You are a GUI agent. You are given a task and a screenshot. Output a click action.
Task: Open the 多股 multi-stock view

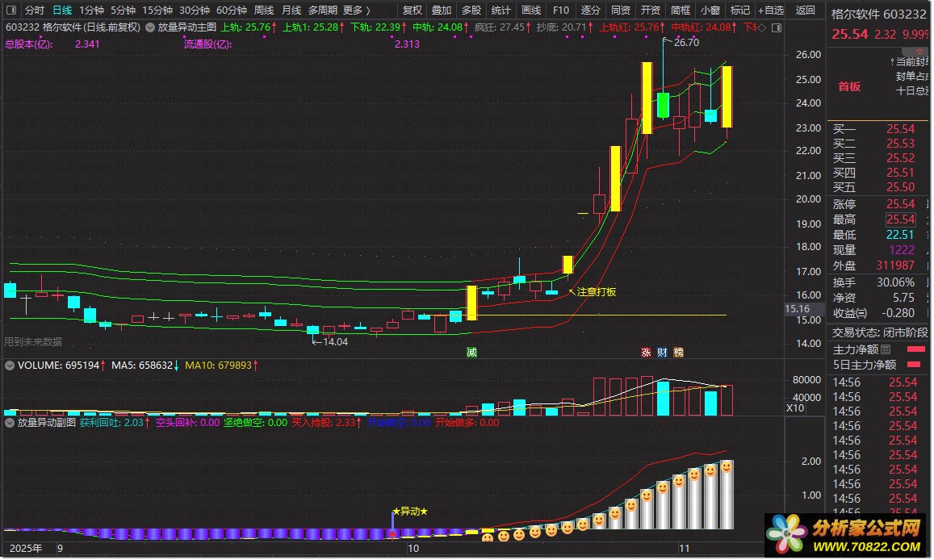(x=471, y=10)
